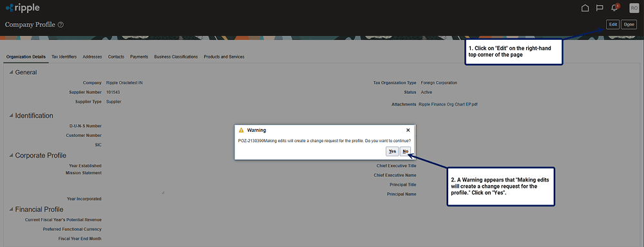The image size is (644, 247).
Task: Close the Warning dialog with X
Action: tap(408, 130)
